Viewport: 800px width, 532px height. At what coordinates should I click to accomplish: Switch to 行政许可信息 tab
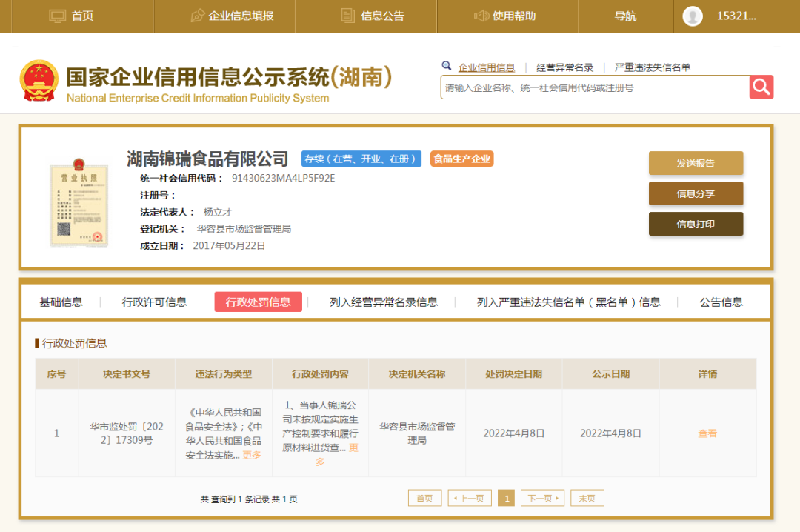coord(154,302)
